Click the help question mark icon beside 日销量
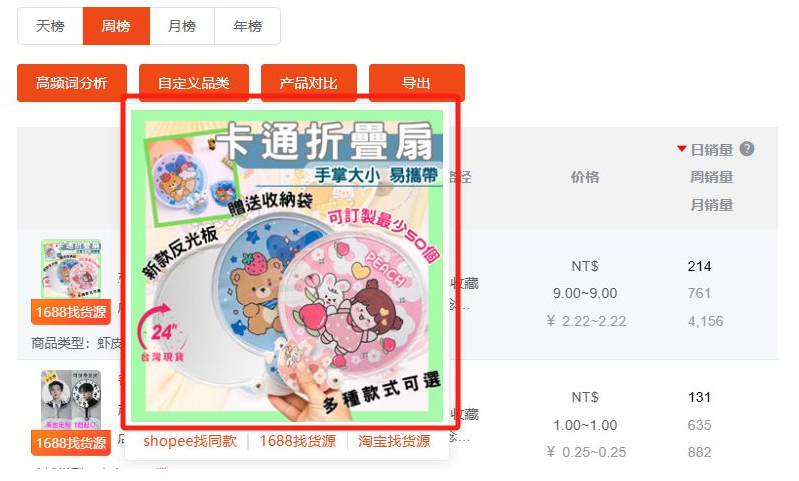 pos(747,149)
